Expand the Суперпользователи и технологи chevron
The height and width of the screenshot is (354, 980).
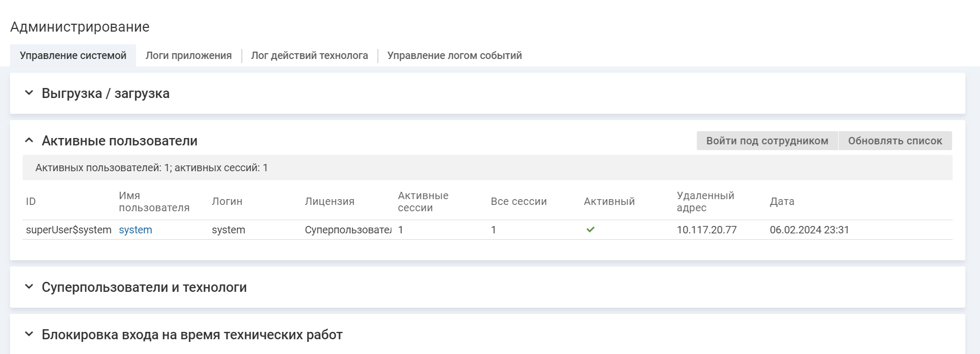(x=29, y=287)
